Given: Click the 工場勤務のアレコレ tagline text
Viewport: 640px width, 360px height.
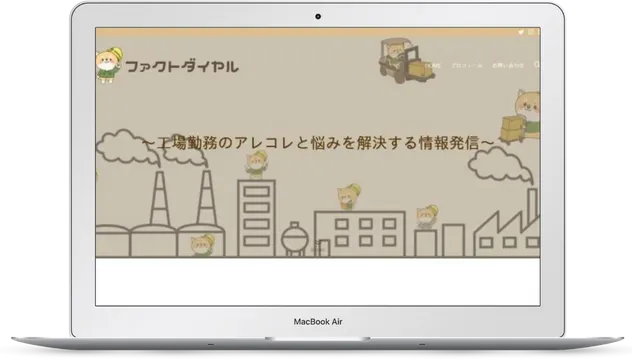Looking at the screenshot, I should coord(318,143).
